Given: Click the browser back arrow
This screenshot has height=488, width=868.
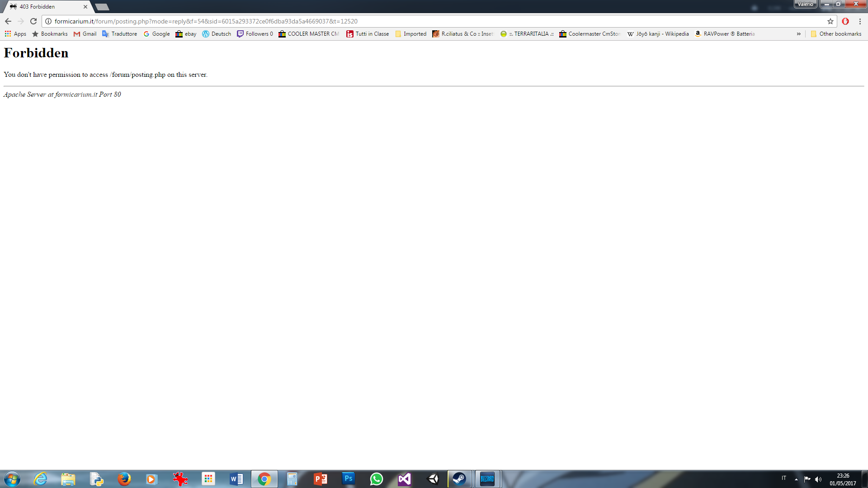Looking at the screenshot, I should [8, 21].
